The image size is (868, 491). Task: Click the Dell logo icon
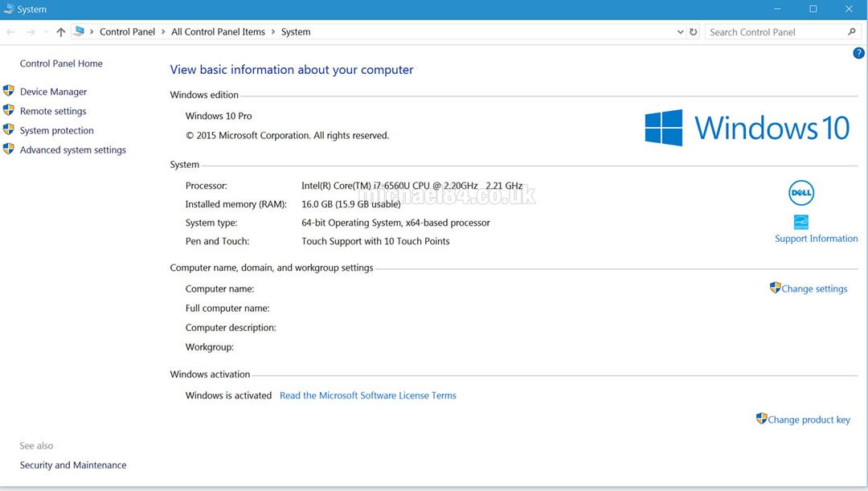801,193
